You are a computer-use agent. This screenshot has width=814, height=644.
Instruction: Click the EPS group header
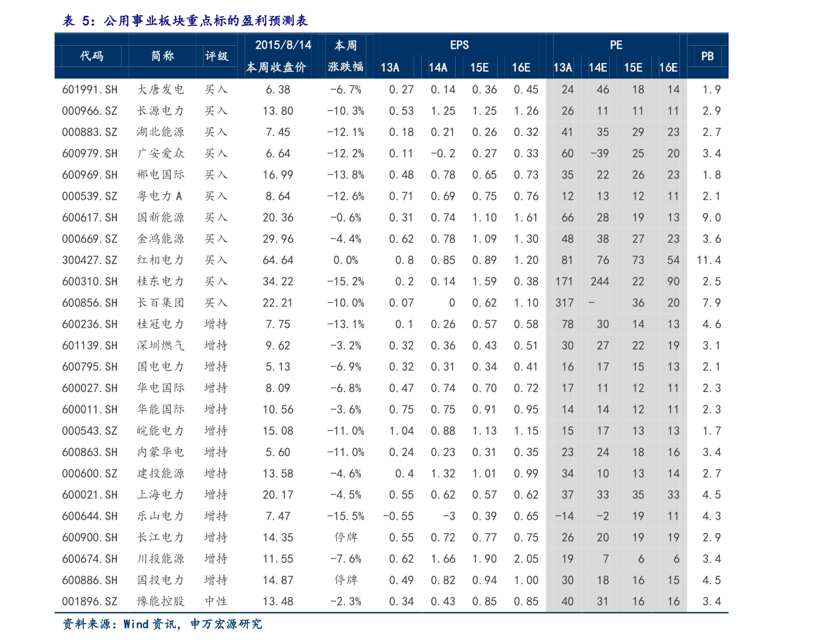[x=459, y=45]
